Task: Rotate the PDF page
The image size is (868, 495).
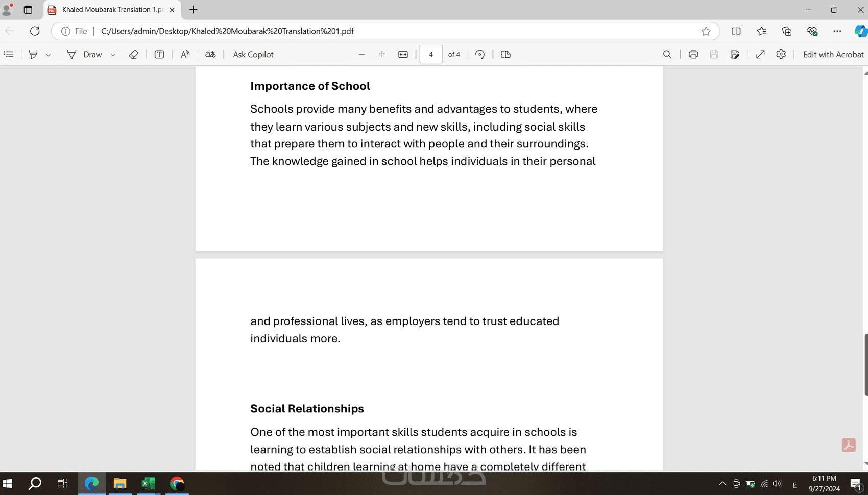Action: (x=480, y=54)
